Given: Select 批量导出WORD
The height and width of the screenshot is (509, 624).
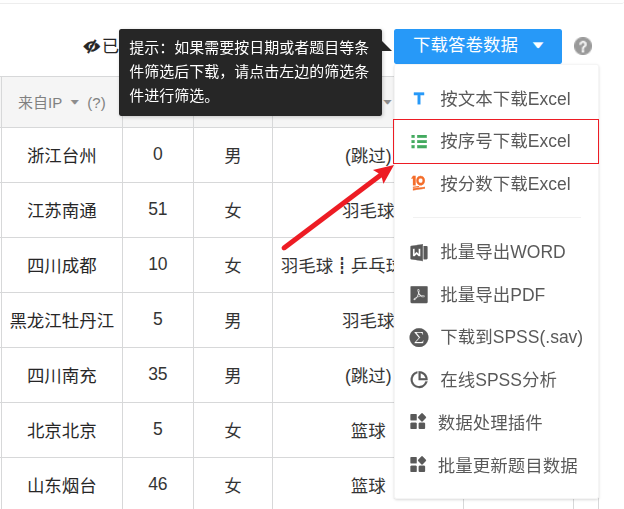Looking at the screenshot, I should [496, 252].
